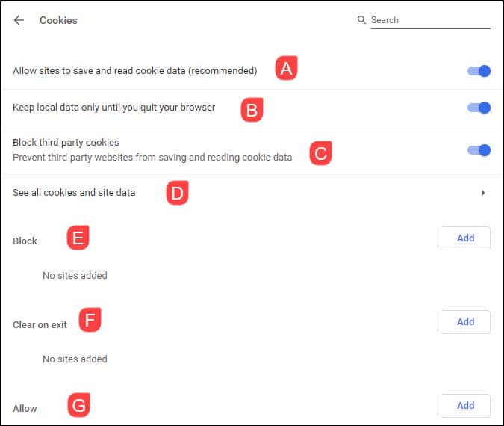Focus the Search settings field
Image resolution: width=504 pixels, height=426 pixels.
pos(429,20)
